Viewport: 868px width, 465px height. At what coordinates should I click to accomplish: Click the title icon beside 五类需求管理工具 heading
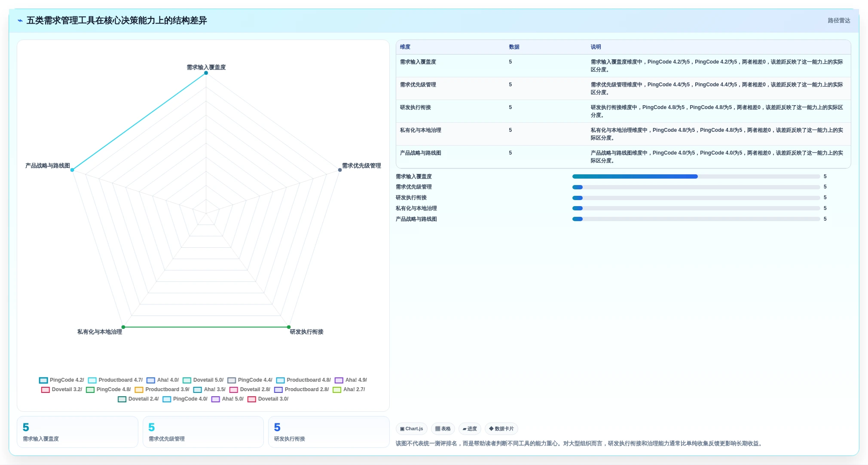[20, 21]
